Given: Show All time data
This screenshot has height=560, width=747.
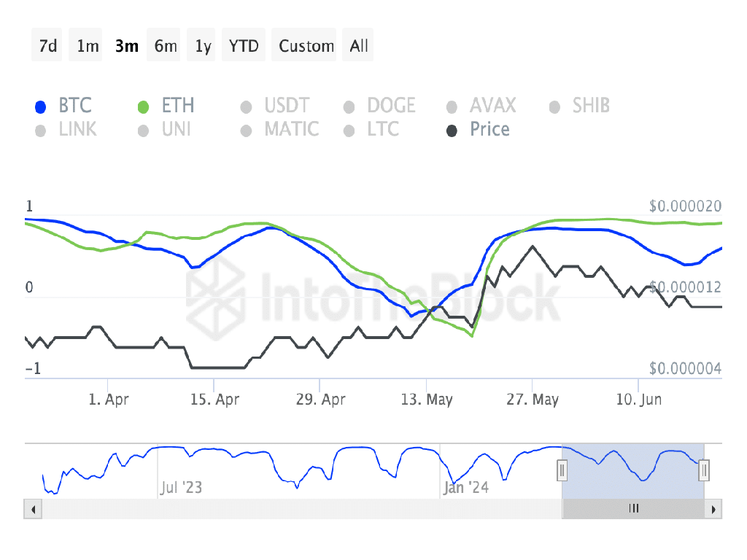Looking at the screenshot, I should tap(359, 46).
